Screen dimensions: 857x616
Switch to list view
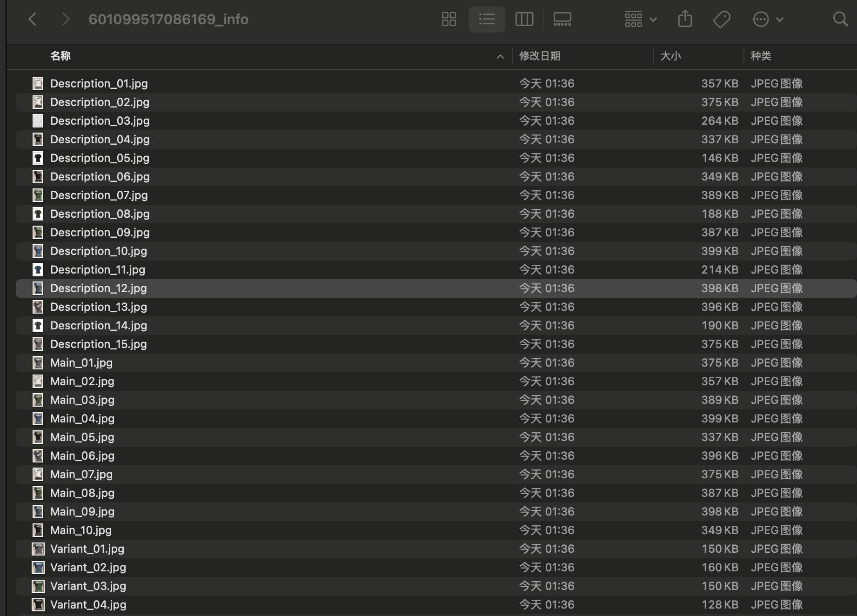pyautogui.click(x=487, y=19)
